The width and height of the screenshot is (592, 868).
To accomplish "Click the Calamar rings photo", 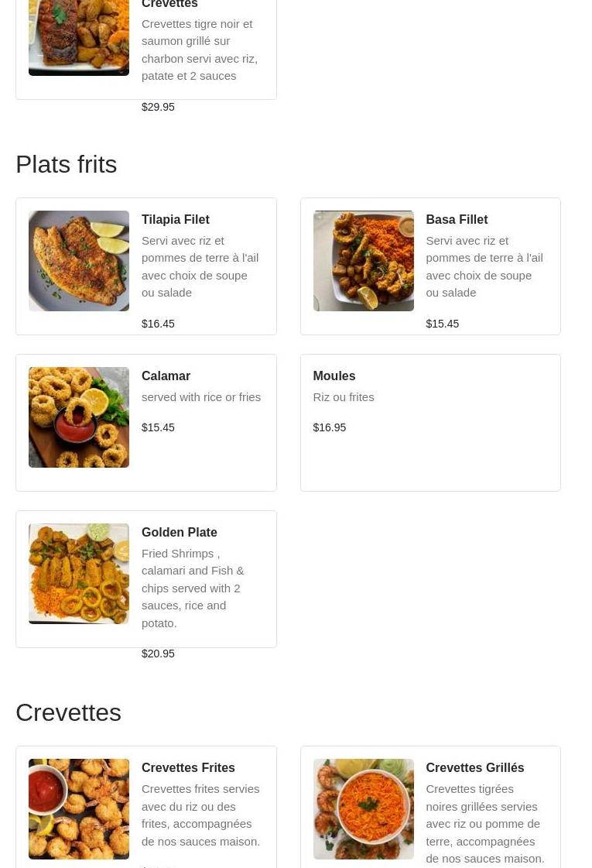I will pos(79,417).
